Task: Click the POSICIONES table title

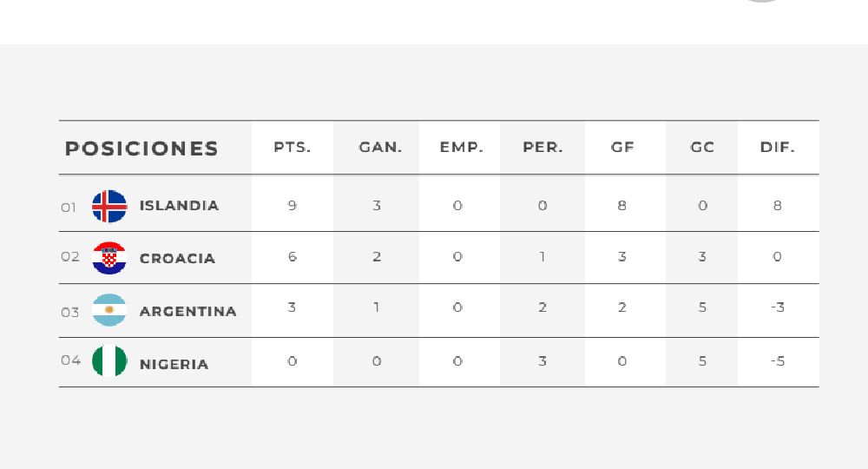Action: (x=141, y=149)
